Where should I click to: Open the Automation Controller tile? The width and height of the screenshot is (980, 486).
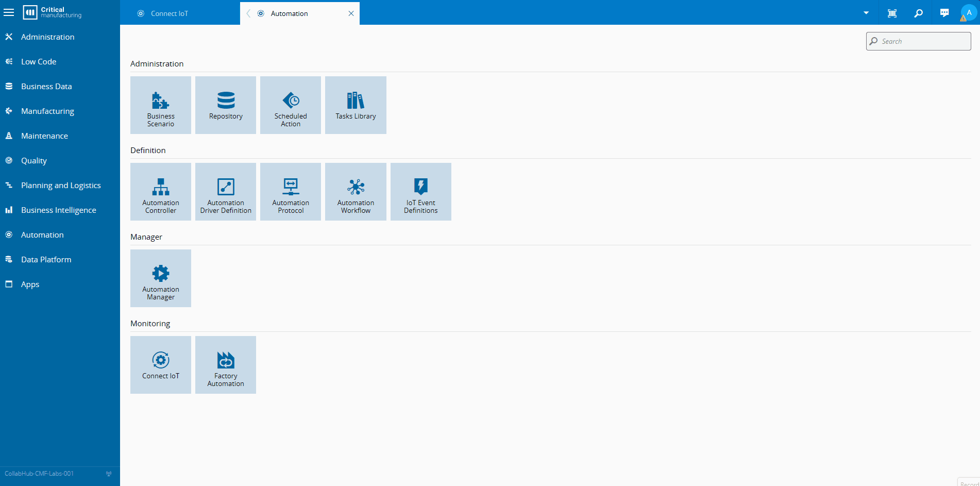coord(161,192)
